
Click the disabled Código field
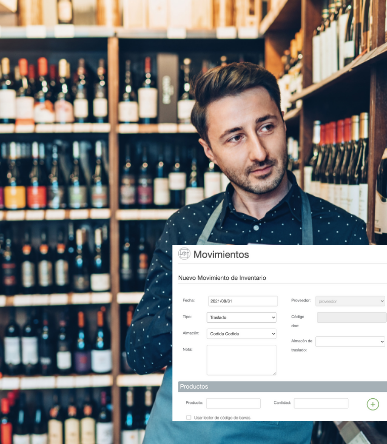pos(352,317)
